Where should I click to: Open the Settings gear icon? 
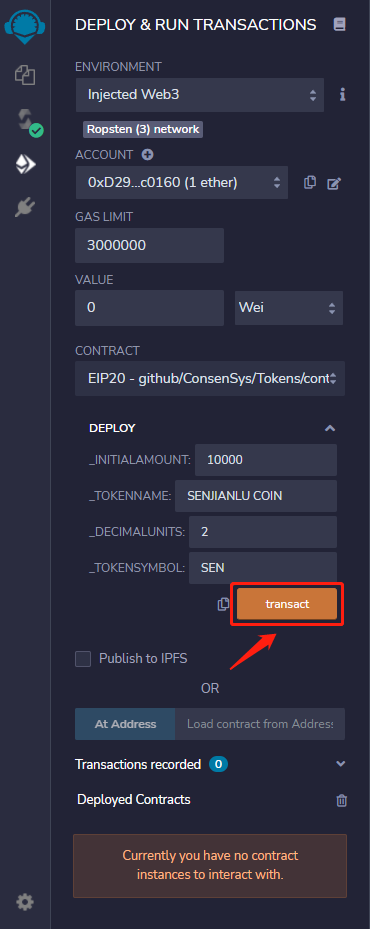pyautogui.click(x=25, y=902)
